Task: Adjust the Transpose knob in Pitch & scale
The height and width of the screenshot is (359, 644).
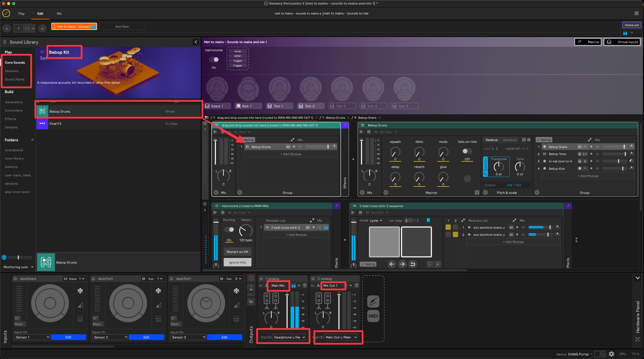Action: (498, 166)
